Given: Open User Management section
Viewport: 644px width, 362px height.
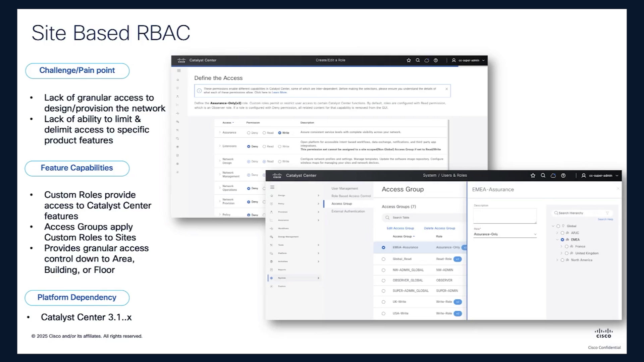Looking at the screenshot, I should click(344, 188).
